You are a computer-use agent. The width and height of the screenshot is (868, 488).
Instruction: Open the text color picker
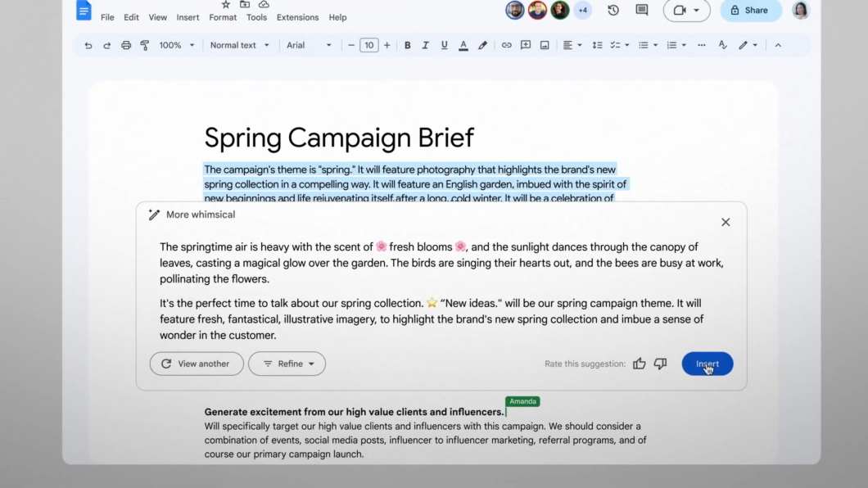tap(463, 45)
